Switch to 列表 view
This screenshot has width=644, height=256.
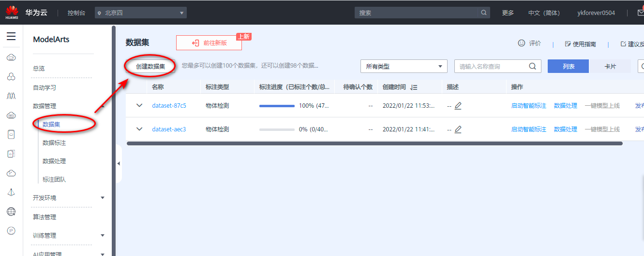tap(569, 66)
